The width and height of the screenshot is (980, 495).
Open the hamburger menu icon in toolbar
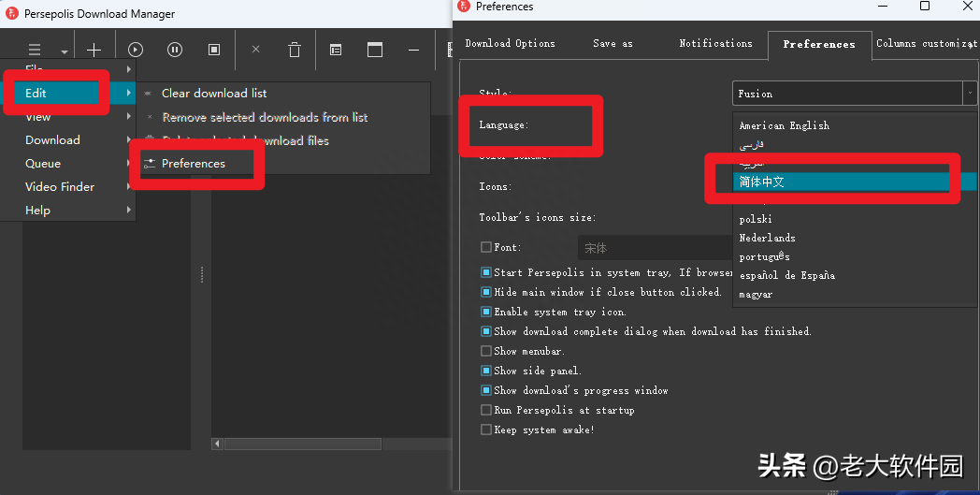click(x=35, y=50)
